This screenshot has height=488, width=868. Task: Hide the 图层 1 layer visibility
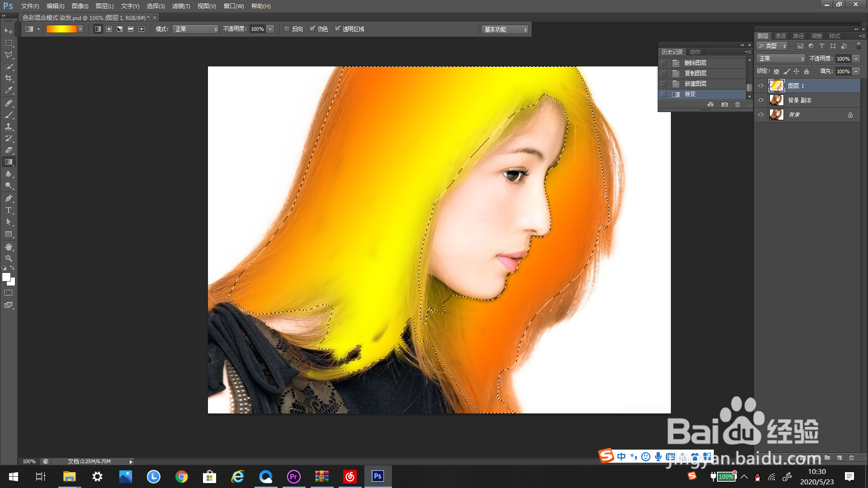(x=761, y=85)
